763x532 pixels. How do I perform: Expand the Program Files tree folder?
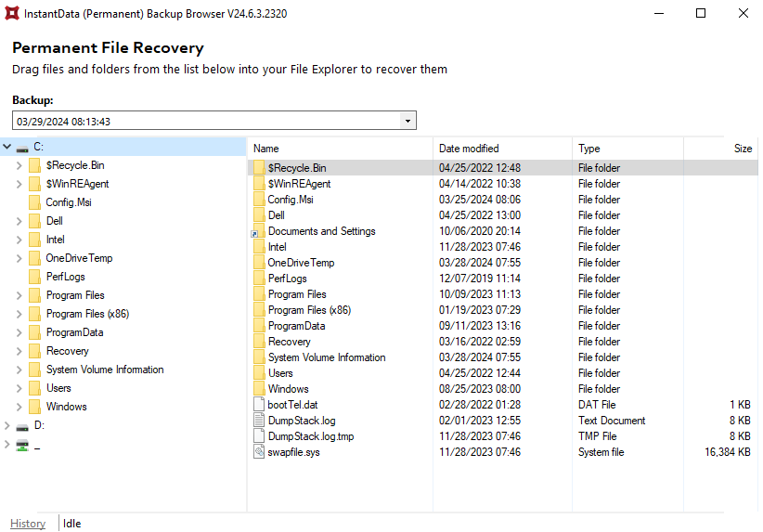(x=19, y=295)
